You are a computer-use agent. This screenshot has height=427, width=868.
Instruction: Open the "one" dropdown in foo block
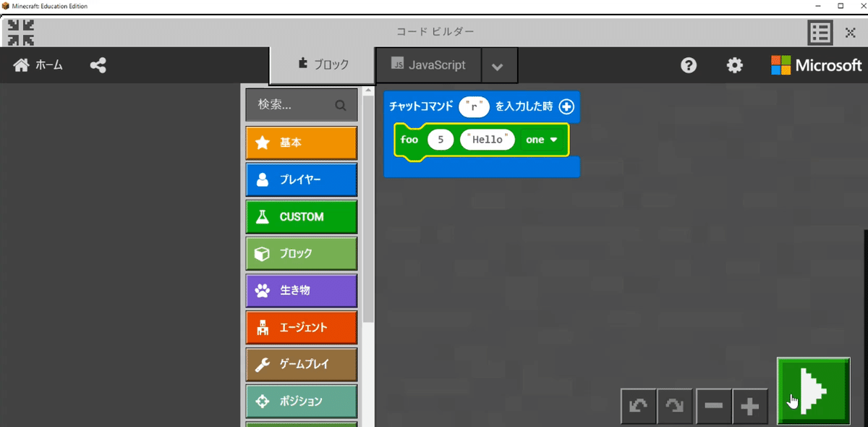tap(542, 140)
